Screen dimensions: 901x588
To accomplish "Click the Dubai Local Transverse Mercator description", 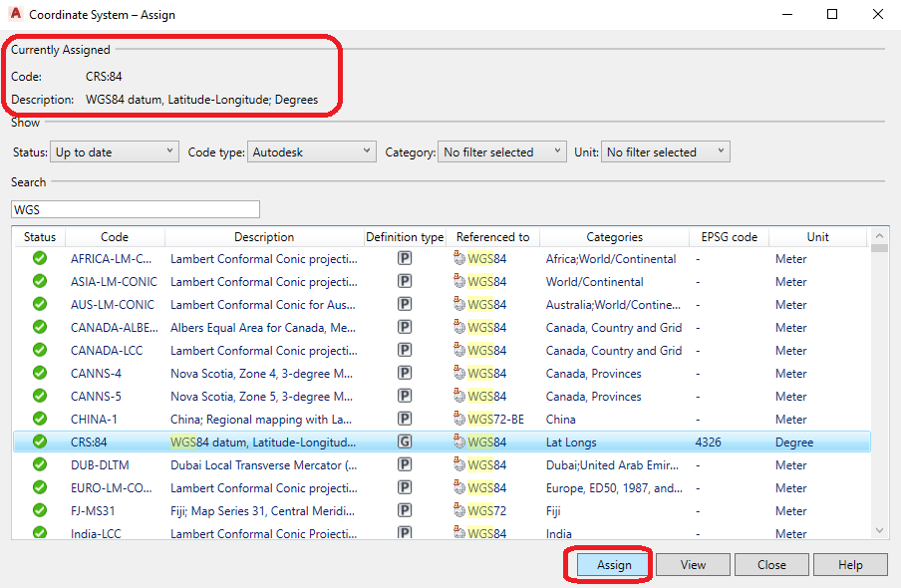I will 263,464.
